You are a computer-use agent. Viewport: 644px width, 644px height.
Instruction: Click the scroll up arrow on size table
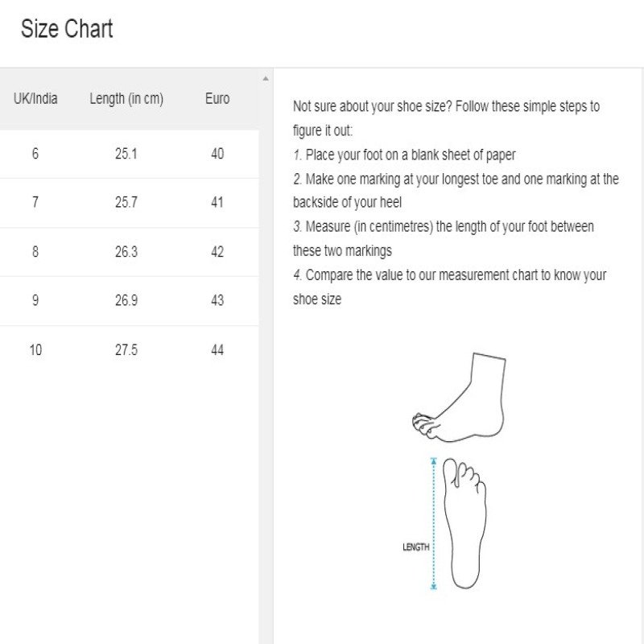[x=266, y=79]
